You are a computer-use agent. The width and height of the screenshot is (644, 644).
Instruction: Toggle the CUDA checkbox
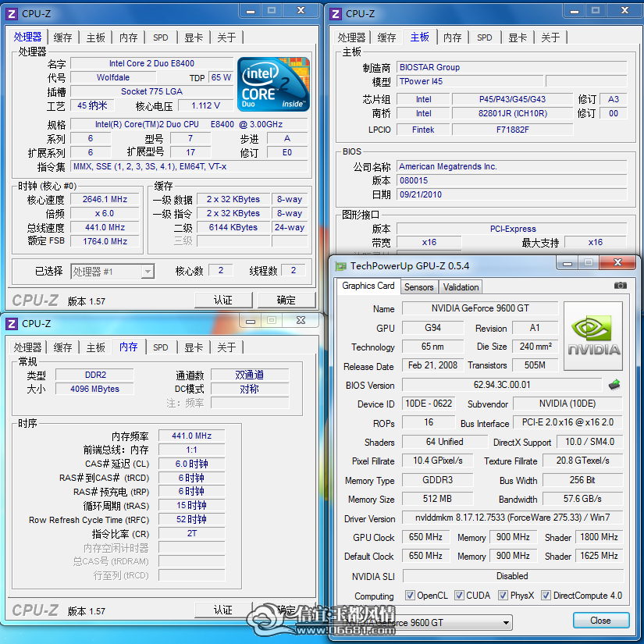[459, 595]
